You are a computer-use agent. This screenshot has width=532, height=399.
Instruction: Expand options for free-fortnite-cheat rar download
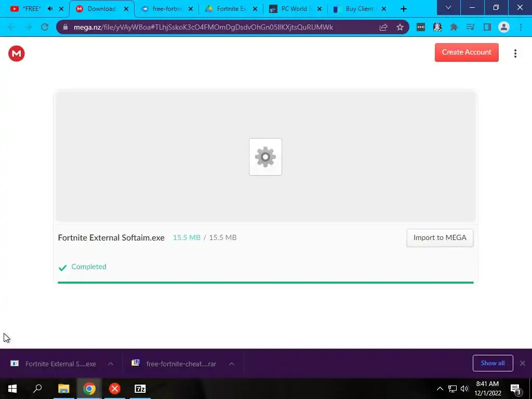[232, 364]
